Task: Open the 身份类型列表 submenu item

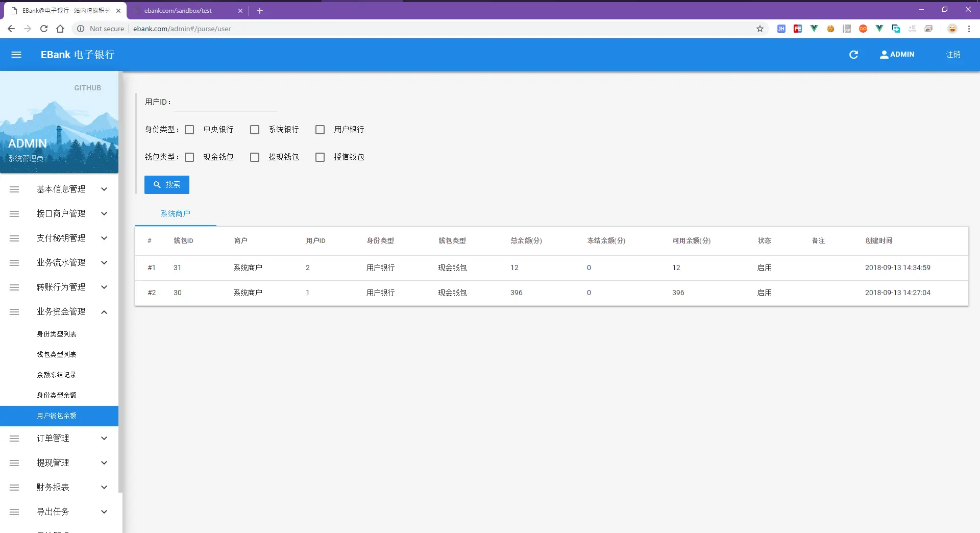Action: (x=59, y=334)
